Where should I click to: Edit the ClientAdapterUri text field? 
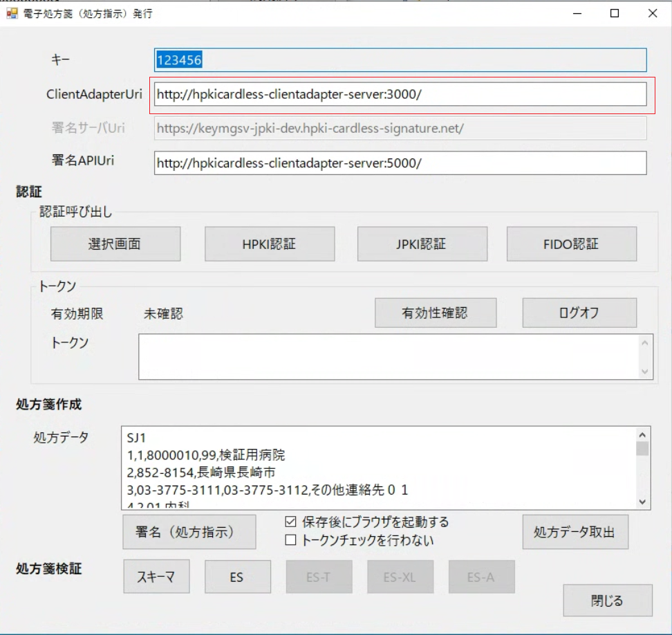coord(400,94)
